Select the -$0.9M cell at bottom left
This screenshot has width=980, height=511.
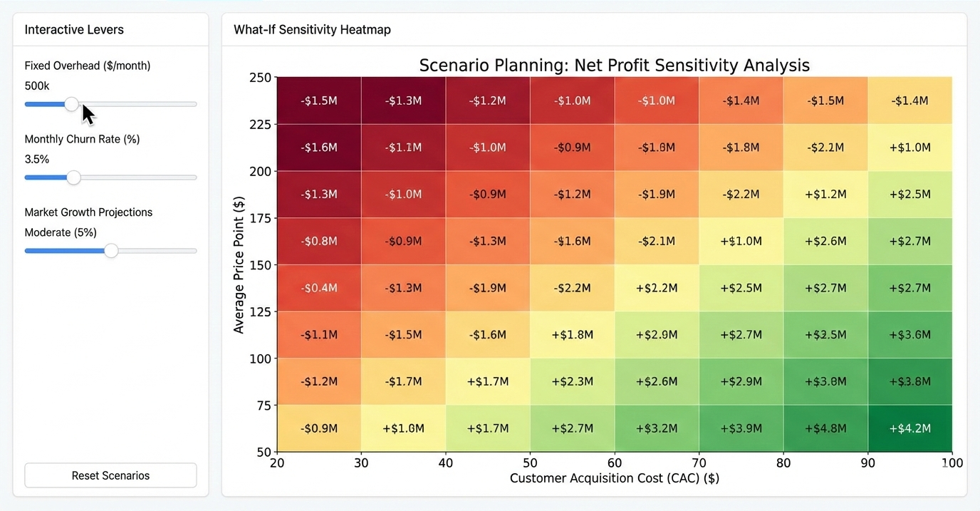[x=318, y=428]
